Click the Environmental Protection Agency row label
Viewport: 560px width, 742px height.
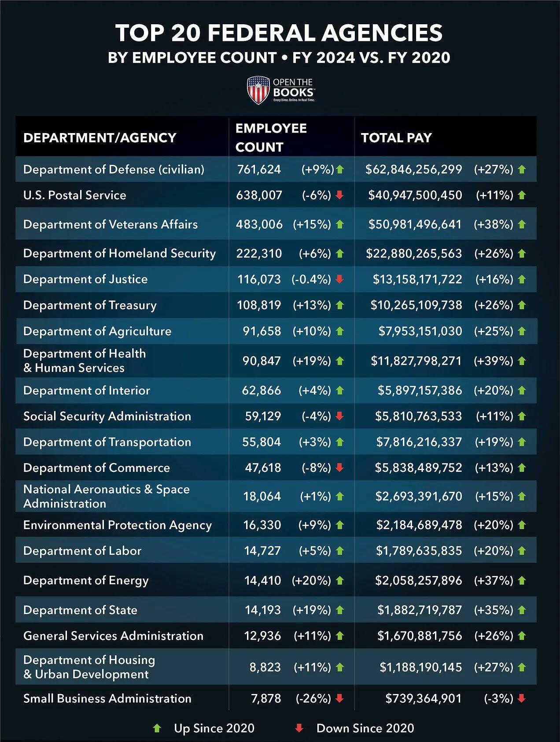(x=118, y=525)
